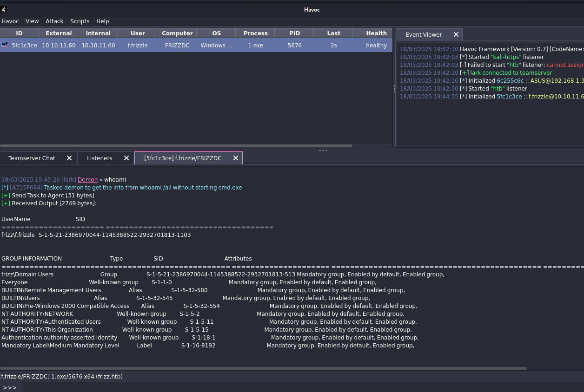This screenshot has height=392, width=584.
Task: Click the BUILTIN\Pre-Windows 2000 Compatible Access row
Action: point(209,306)
